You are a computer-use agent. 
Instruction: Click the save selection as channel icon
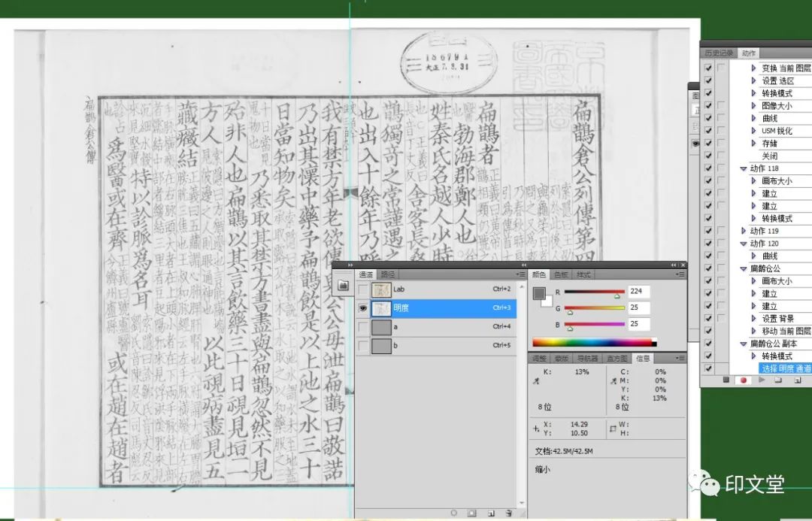tap(471, 512)
